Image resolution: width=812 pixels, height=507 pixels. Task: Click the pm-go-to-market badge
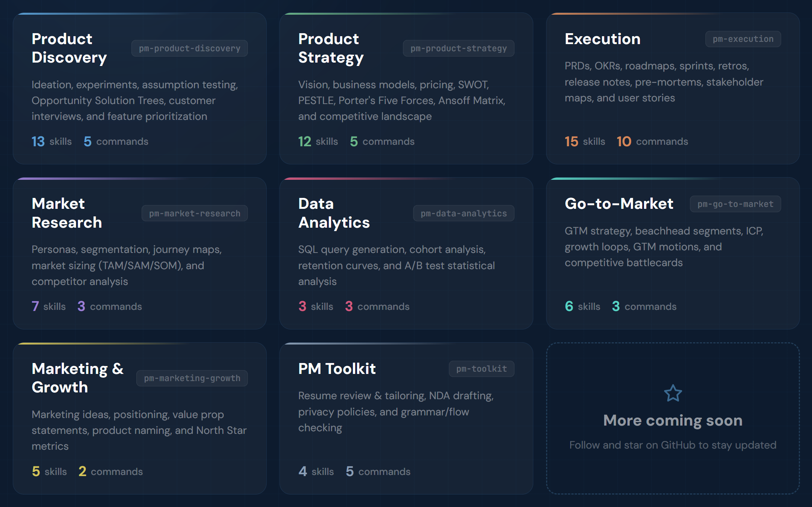click(735, 204)
